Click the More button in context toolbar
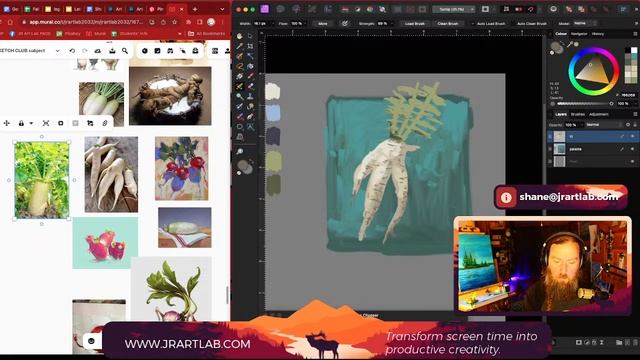Viewport: 640px width, 360px height. pos(323,24)
